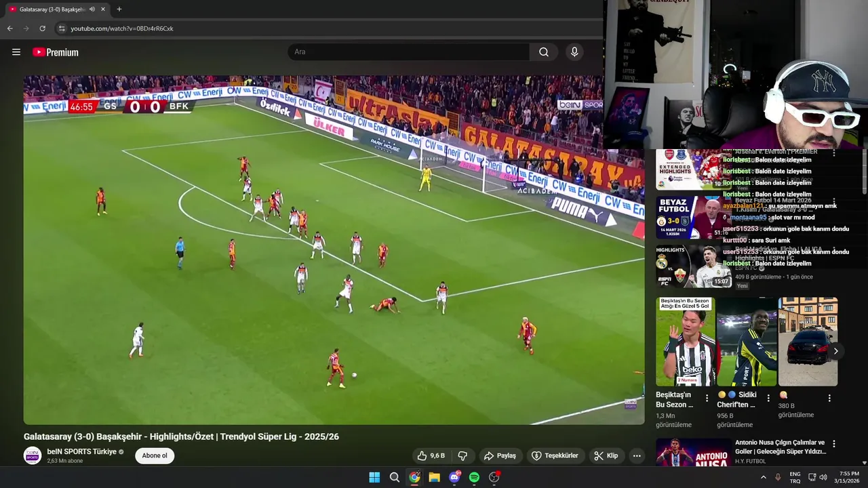Open a new browser tab
The image size is (868, 488).
[119, 9]
